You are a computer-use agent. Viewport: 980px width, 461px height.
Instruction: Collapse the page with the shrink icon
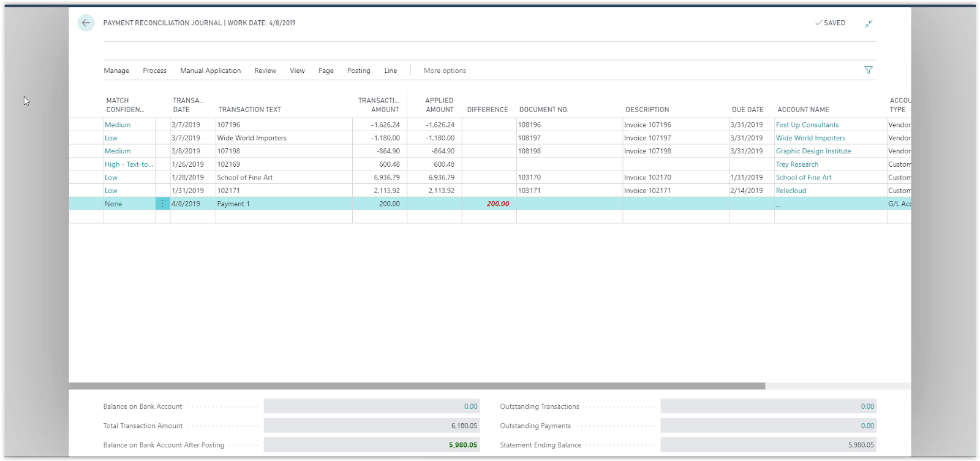coord(869,23)
